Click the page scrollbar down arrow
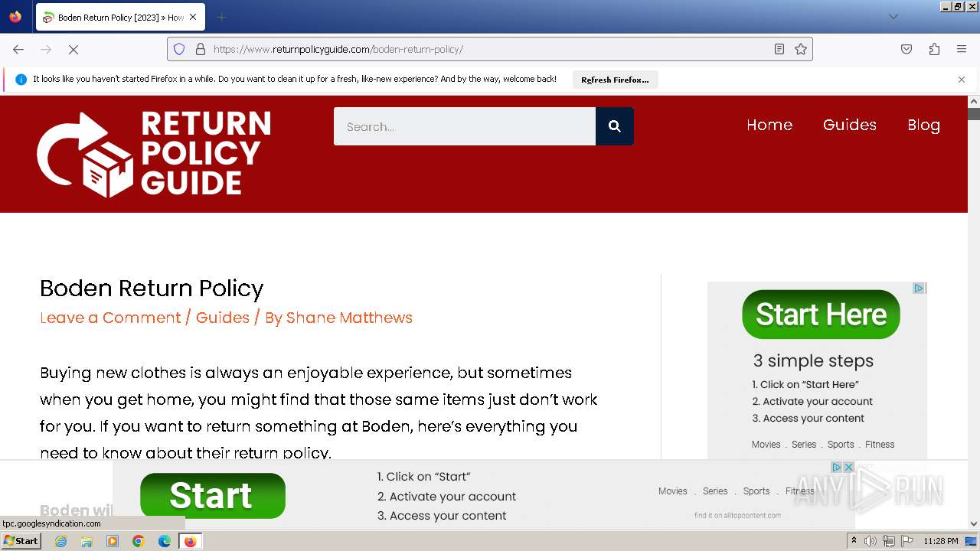Screen dimensions: 980x551 [x=974, y=524]
